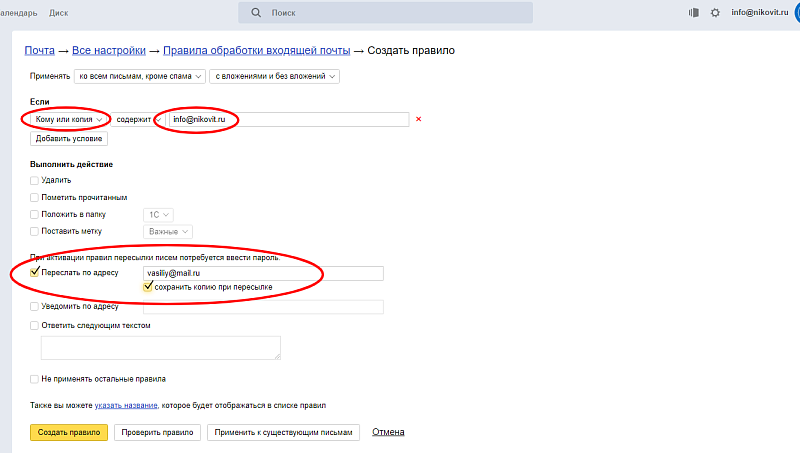Screen dimensions: 800x453
Task: Toggle the 'Переслать по адресу' checkbox
Action: (x=35, y=273)
